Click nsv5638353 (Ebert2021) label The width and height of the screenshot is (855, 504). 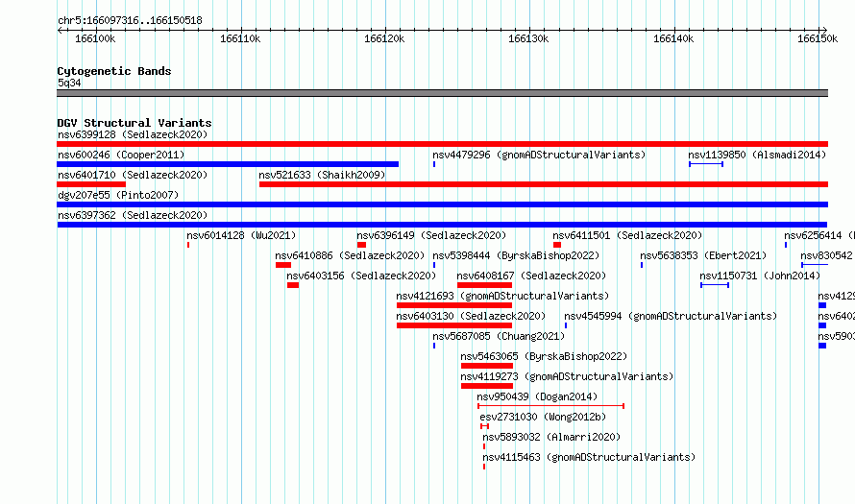pos(703,255)
